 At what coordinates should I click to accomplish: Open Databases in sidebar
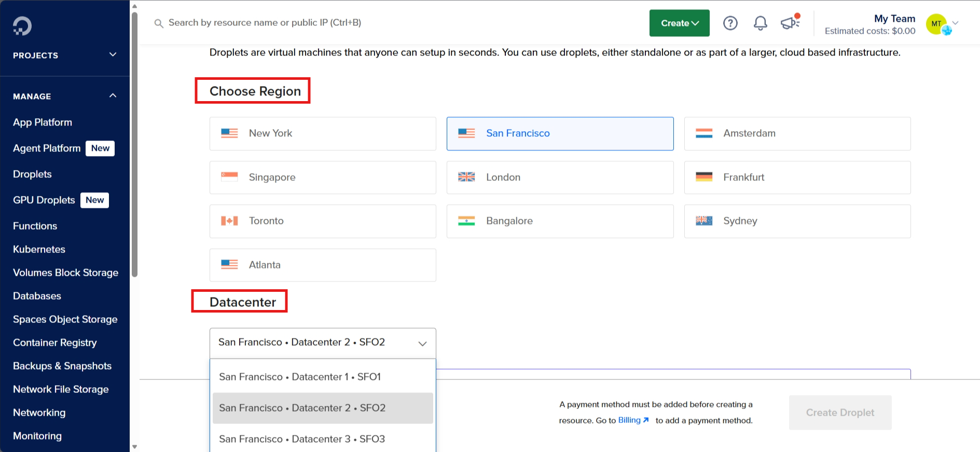pos(37,296)
